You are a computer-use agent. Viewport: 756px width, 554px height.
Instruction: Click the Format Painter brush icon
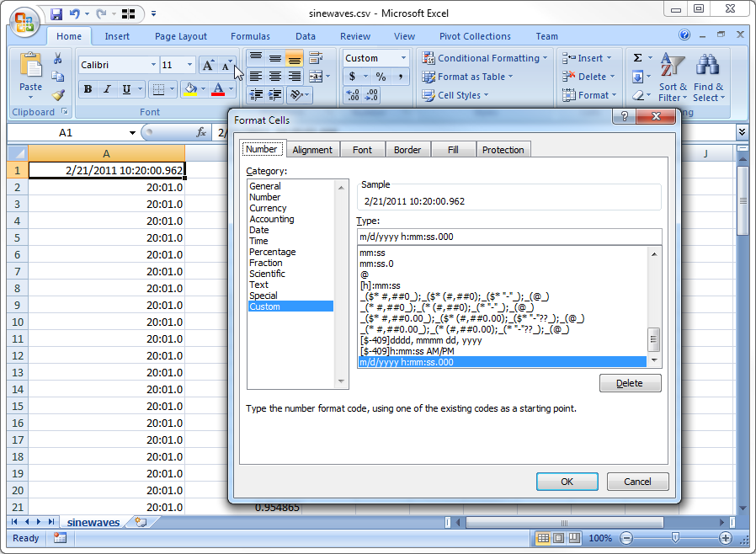(x=58, y=95)
